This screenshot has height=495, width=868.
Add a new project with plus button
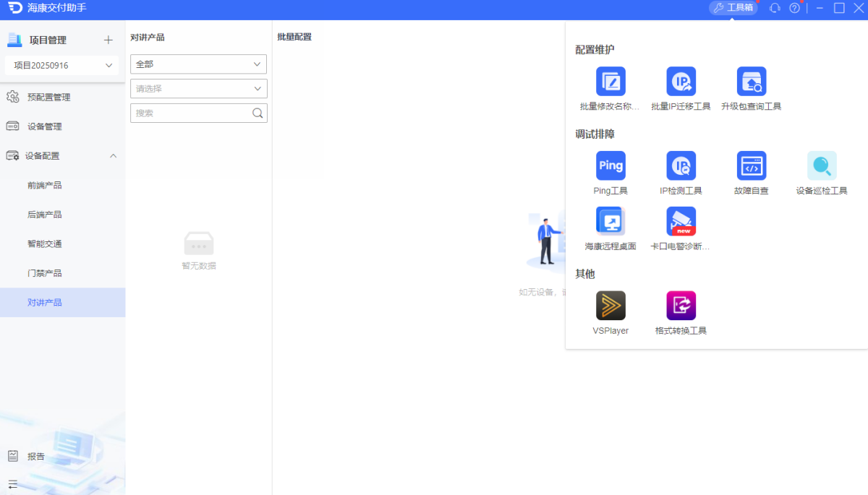click(x=109, y=40)
